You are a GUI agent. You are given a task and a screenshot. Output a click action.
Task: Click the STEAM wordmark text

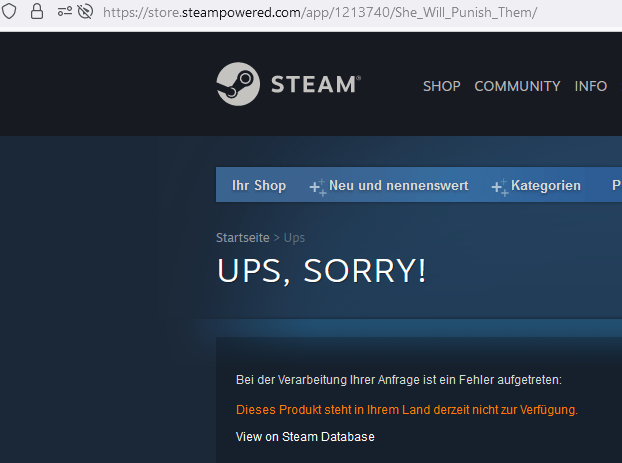[x=316, y=85]
